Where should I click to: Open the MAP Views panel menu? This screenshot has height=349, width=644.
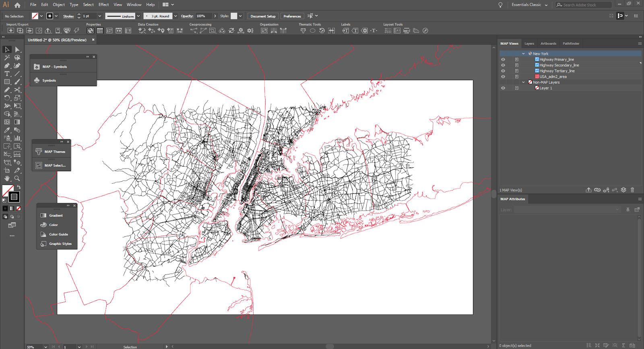[640, 44]
